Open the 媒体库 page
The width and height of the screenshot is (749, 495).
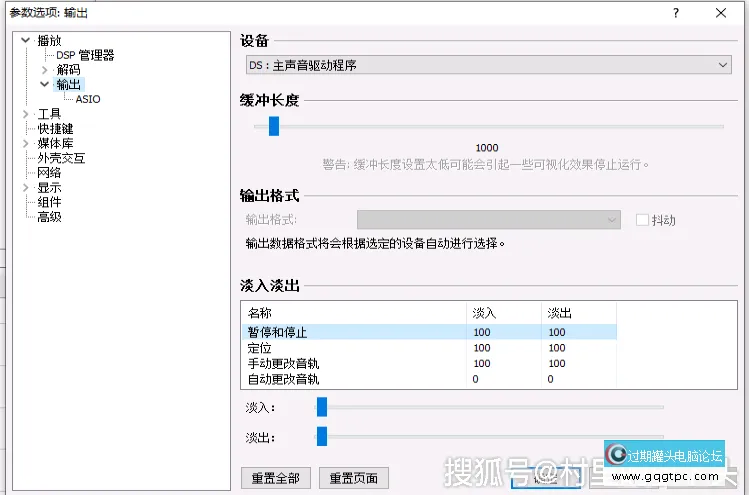[55, 143]
